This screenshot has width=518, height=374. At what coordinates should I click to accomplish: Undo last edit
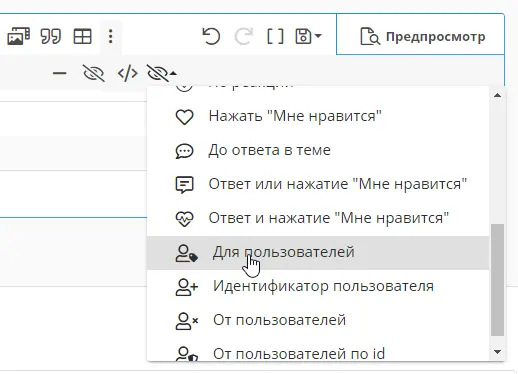point(211,36)
